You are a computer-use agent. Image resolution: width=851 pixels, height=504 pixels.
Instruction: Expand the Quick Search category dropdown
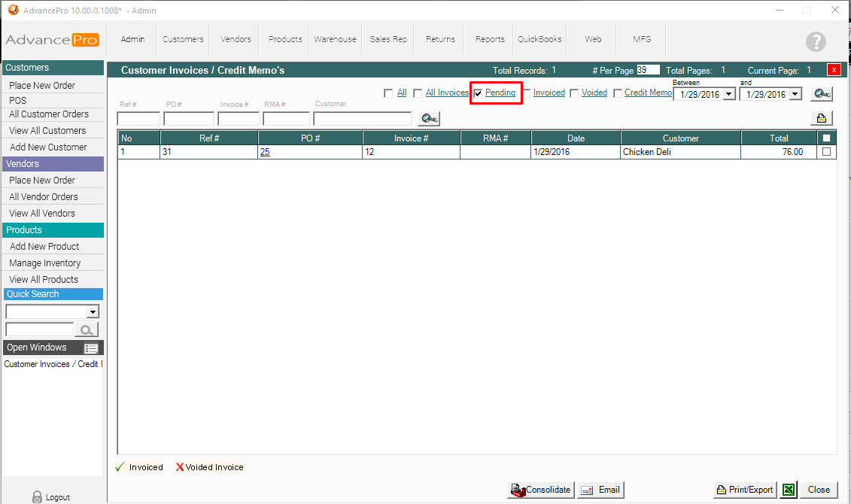(93, 311)
